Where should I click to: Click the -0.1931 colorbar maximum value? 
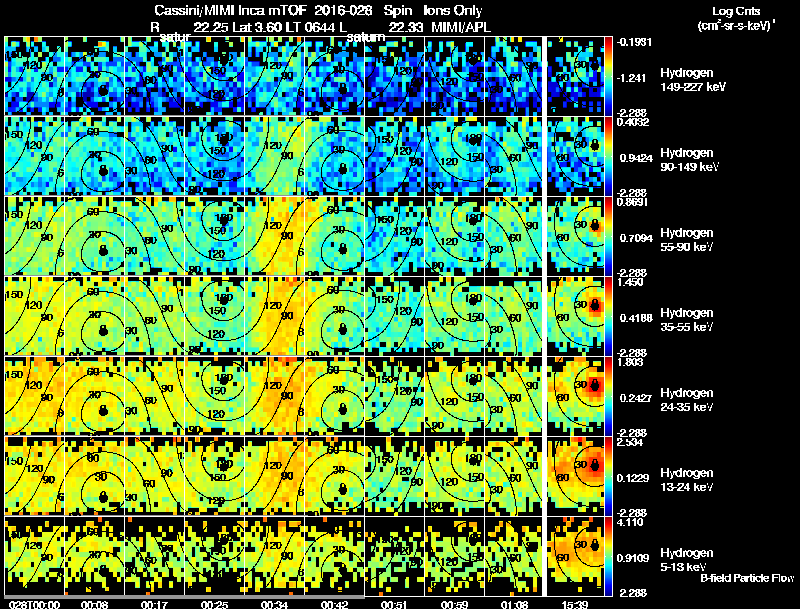[x=634, y=42]
